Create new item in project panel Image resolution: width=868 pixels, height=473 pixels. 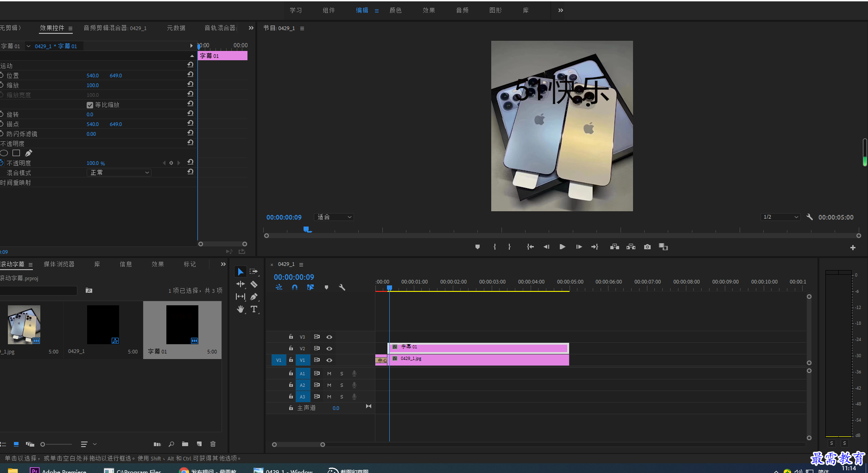(199, 444)
